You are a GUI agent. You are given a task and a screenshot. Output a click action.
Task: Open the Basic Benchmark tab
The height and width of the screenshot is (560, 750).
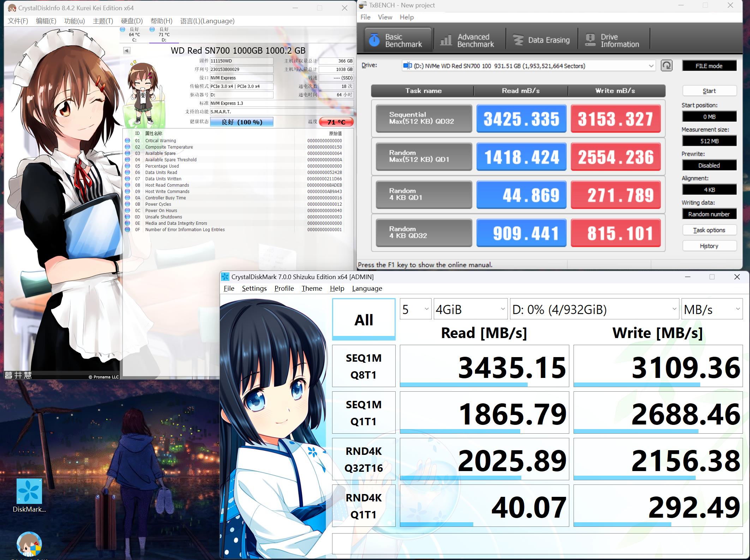point(398,40)
